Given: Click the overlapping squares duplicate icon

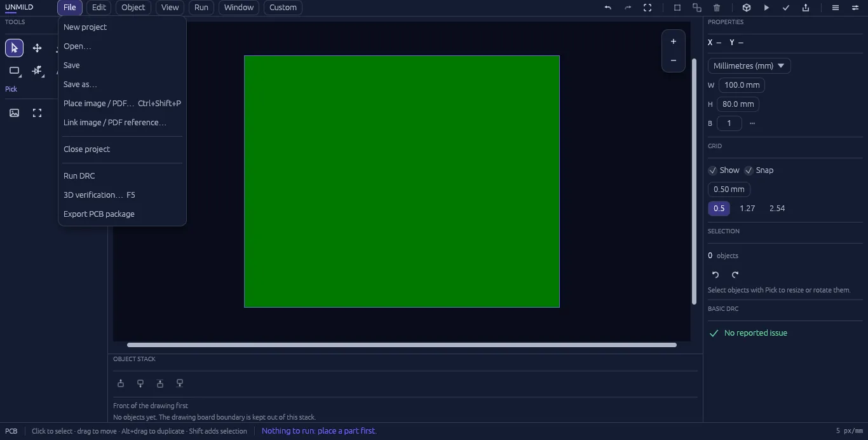Looking at the screenshot, I should tap(697, 8).
